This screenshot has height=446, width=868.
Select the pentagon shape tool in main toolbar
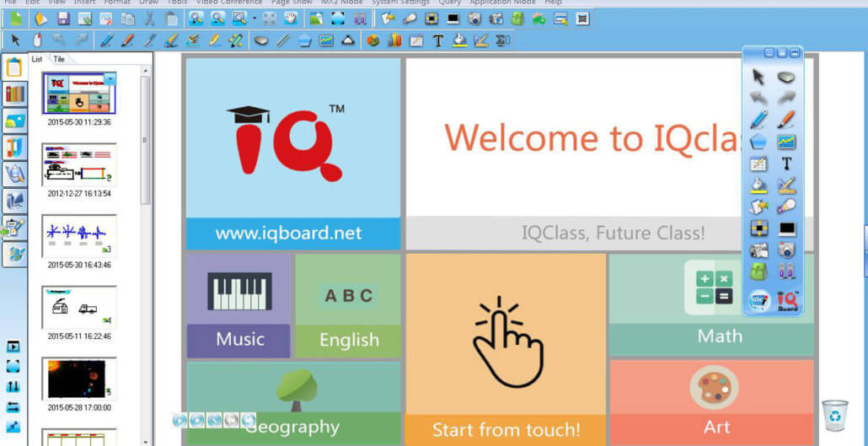[304, 40]
